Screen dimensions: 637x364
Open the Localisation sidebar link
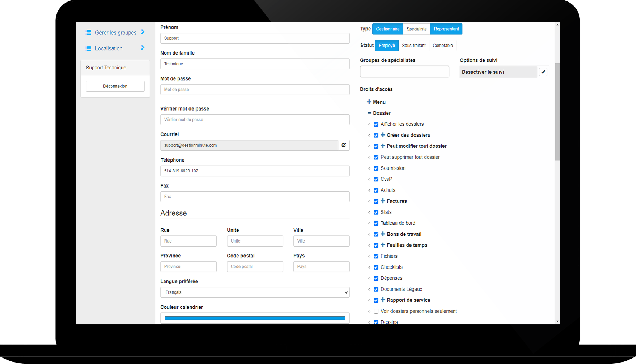(109, 48)
